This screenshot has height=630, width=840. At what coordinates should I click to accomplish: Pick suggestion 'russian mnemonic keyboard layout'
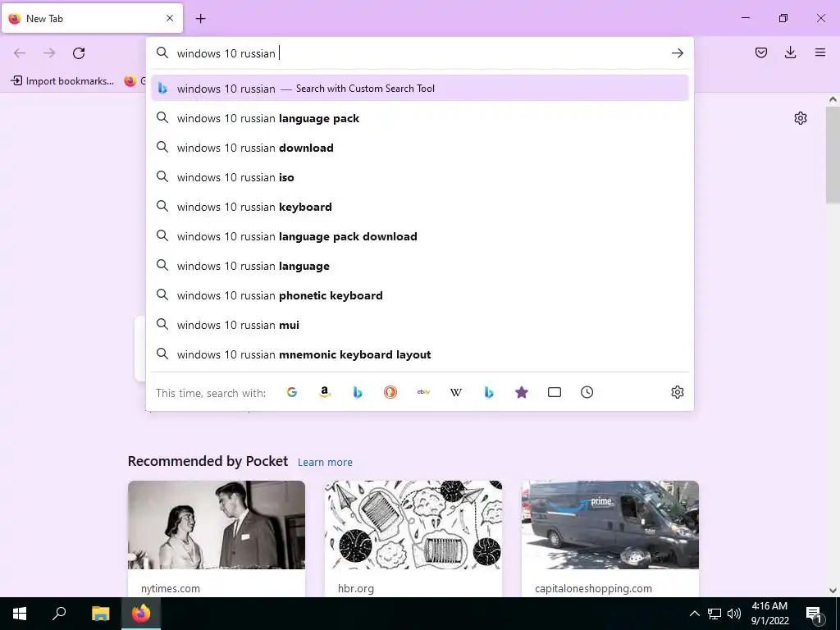click(x=419, y=354)
